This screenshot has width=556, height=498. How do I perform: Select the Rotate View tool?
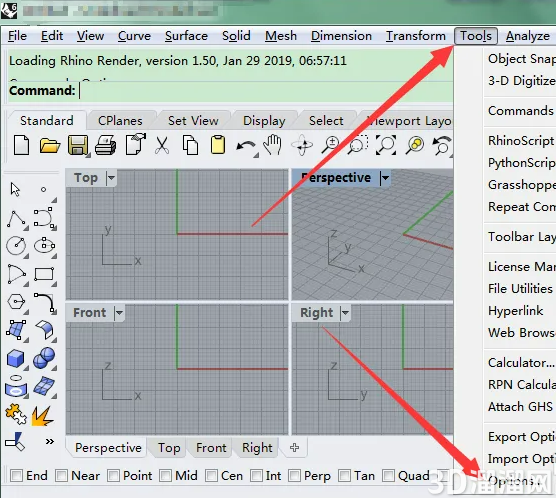click(x=302, y=145)
